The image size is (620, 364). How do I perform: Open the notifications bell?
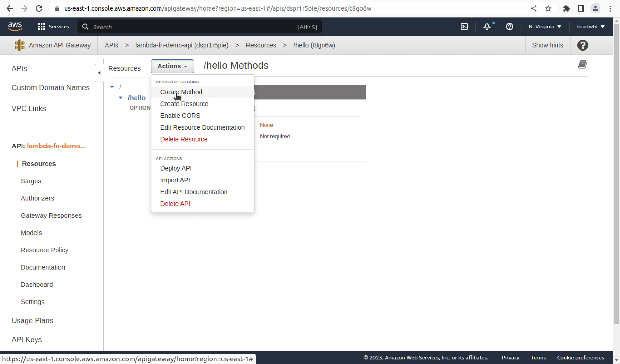click(487, 27)
